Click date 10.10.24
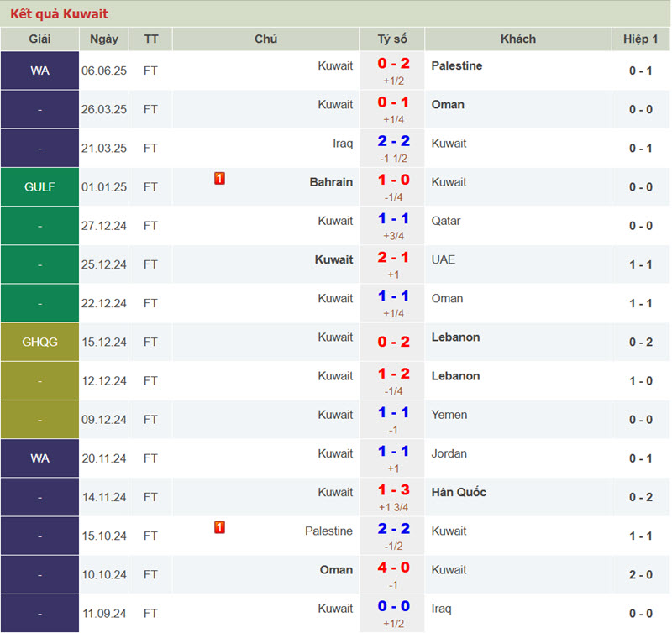This screenshot has height=633, width=672. coord(104,575)
